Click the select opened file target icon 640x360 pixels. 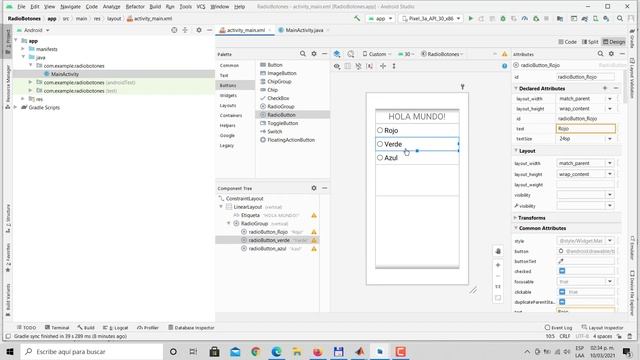coord(174,30)
